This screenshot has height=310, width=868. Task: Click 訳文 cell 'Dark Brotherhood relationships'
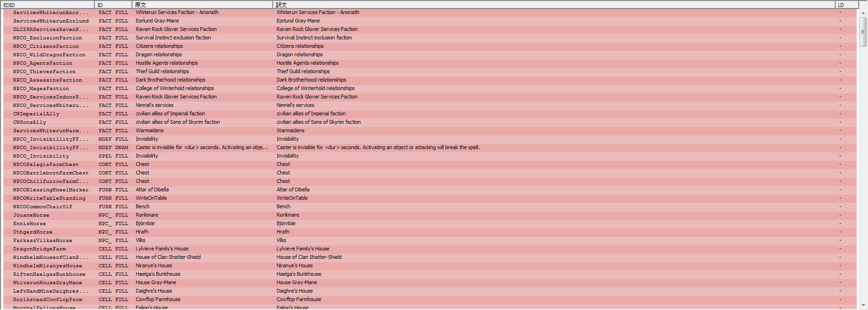pyautogui.click(x=311, y=80)
